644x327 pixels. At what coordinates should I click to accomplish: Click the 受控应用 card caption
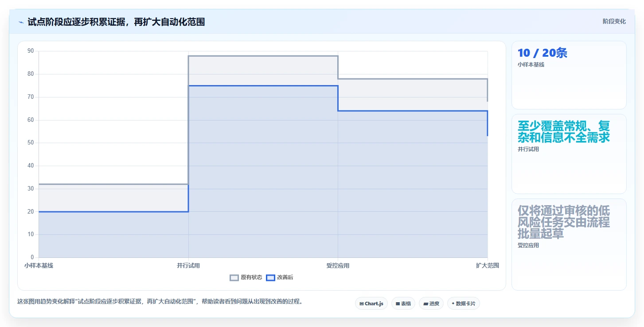click(528, 245)
